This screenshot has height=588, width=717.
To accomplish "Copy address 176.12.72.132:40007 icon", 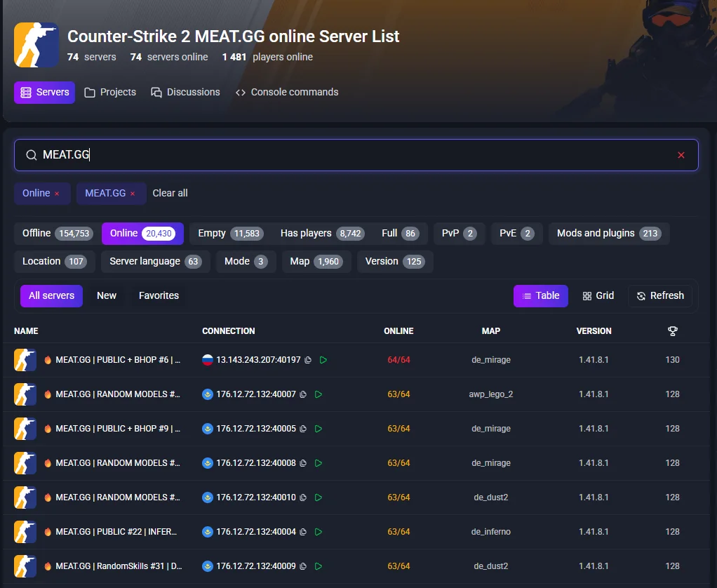I will [303, 394].
